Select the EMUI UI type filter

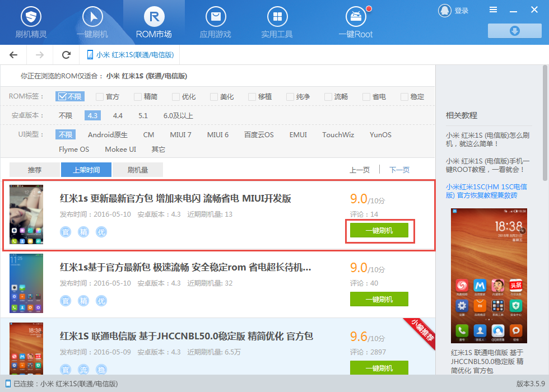(x=298, y=135)
